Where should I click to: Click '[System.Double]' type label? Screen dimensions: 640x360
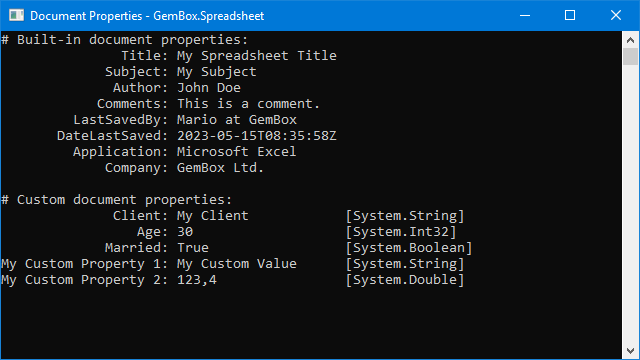tap(405, 280)
